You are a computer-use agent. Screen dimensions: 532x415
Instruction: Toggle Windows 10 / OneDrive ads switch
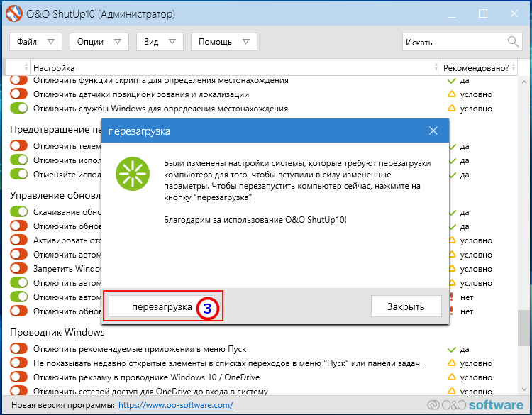pyautogui.click(x=18, y=377)
